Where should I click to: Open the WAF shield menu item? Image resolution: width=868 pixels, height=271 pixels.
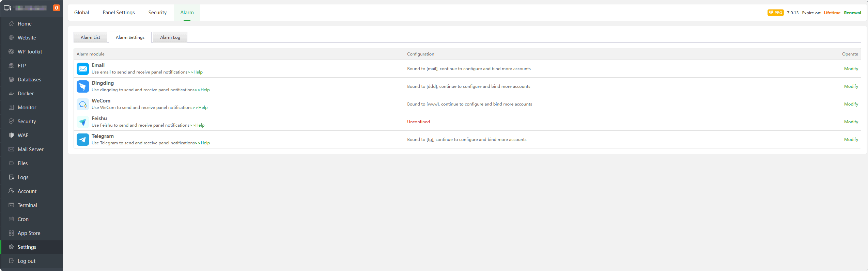[23, 135]
